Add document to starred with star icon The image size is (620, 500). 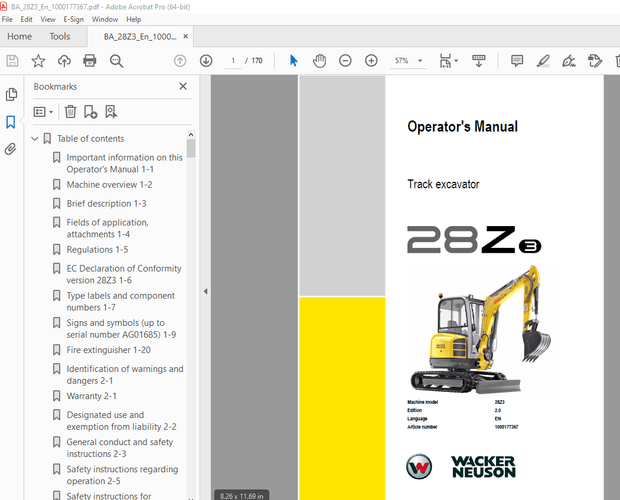38,61
